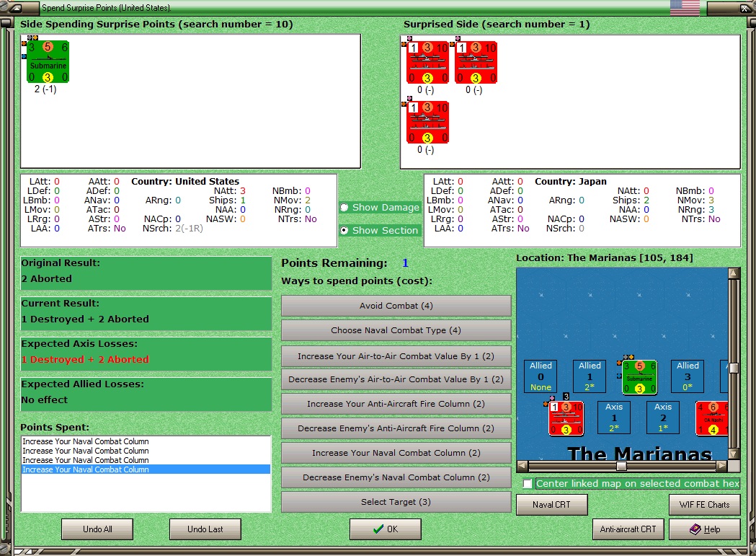The image size is (756, 556).
Task: Confirm with the OK button
Action: click(386, 529)
